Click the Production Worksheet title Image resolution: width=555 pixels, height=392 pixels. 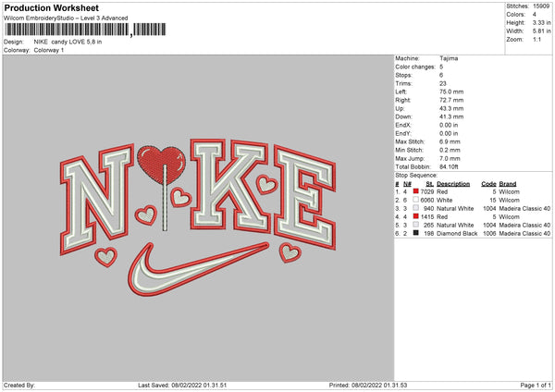click(52, 7)
